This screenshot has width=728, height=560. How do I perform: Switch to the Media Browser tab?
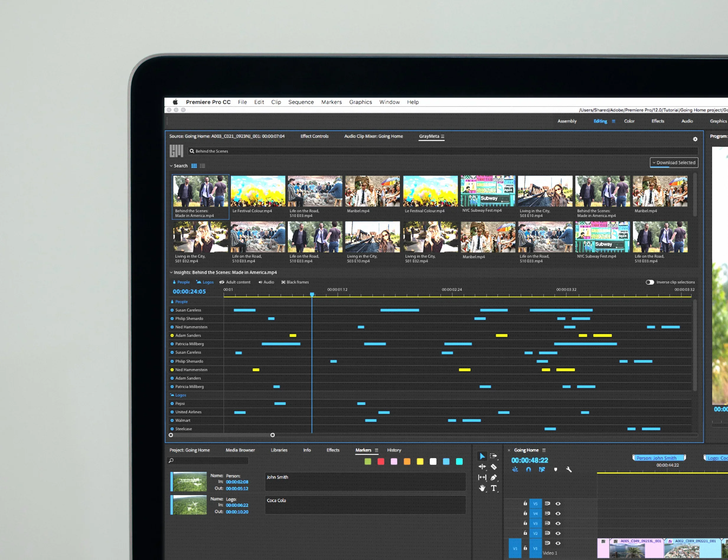240,450
